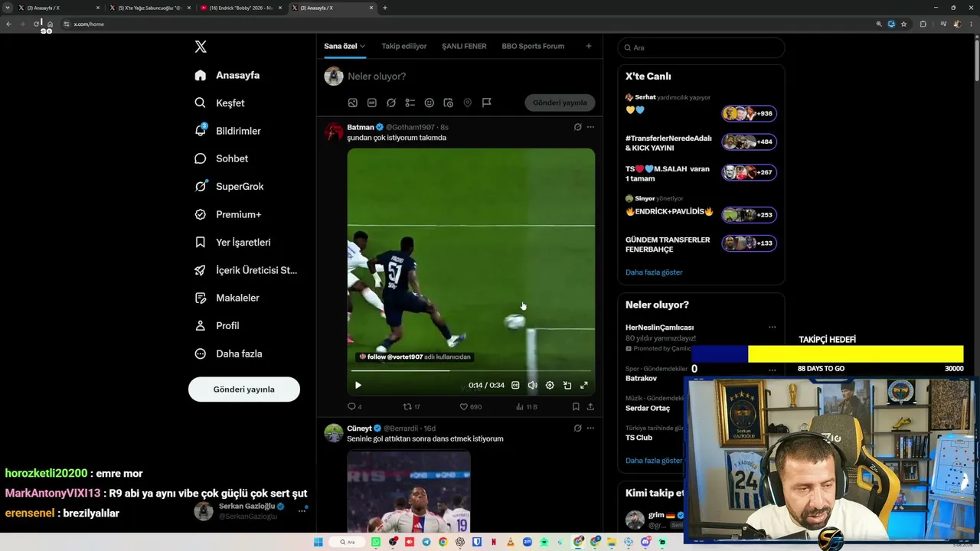Screen dimensions: 980x551
Task: Open the Grok icon on Cüneyt's post
Action: pyautogui.click(x=577, y=429)
